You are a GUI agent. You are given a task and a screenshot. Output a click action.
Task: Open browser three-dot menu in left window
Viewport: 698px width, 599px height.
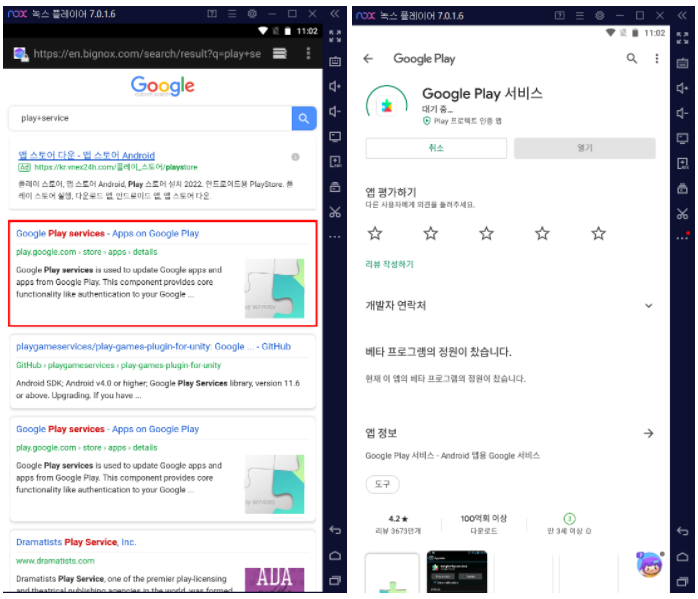coord(308,54)
